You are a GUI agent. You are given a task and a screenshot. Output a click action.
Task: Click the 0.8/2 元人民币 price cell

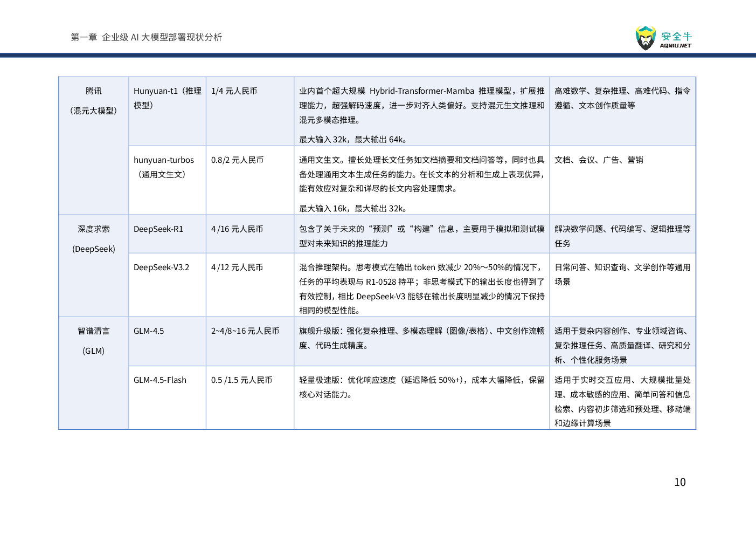point(237,160)
